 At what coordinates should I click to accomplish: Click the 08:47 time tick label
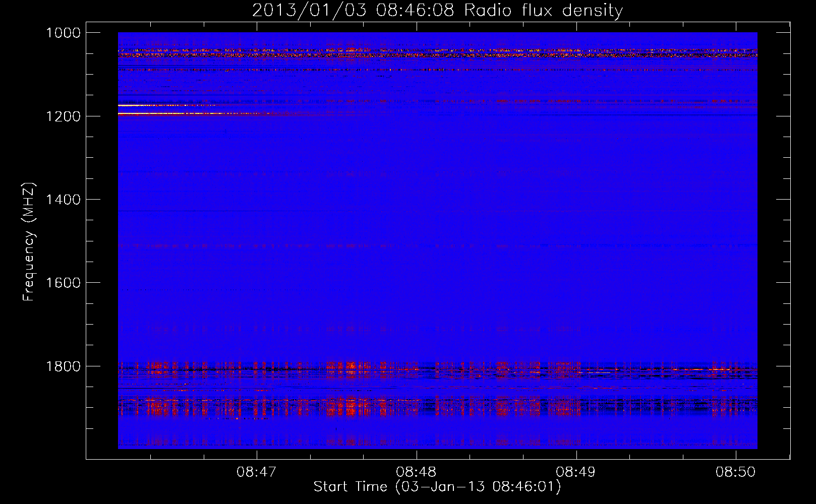tap(257, 472)
